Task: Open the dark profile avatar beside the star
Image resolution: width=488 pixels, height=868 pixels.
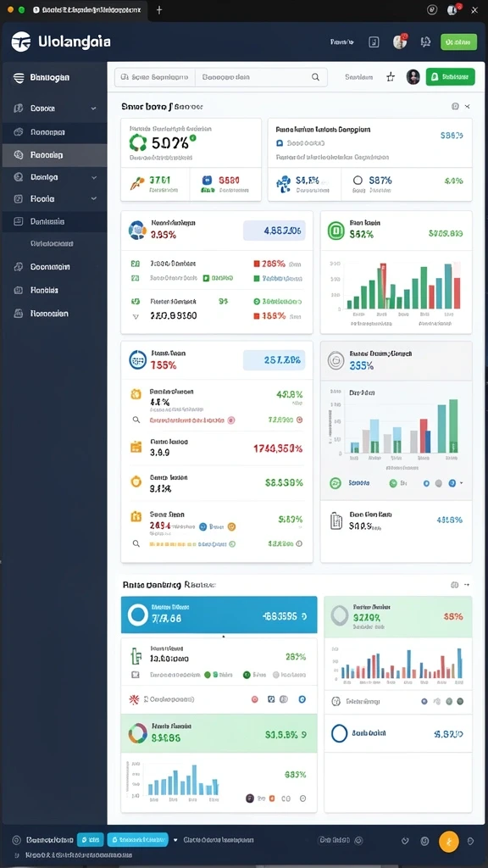Action: (x=413, y=77)
